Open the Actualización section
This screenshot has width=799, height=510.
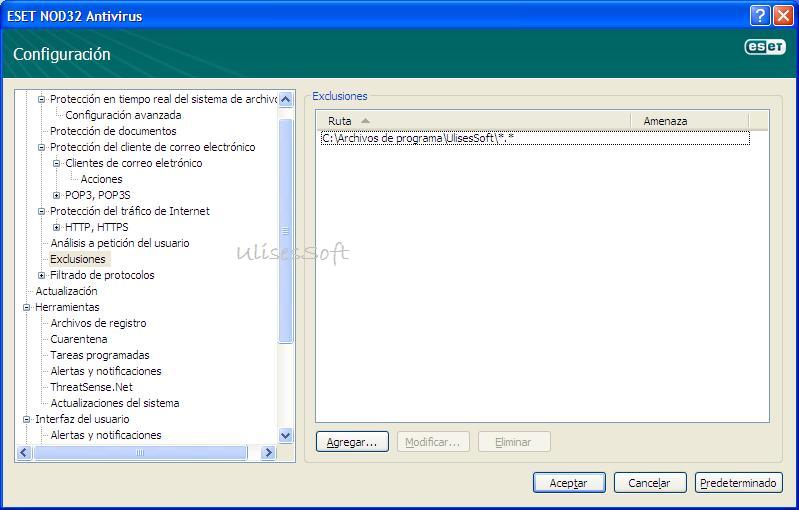pyautogui.click(x=66, y=291)
